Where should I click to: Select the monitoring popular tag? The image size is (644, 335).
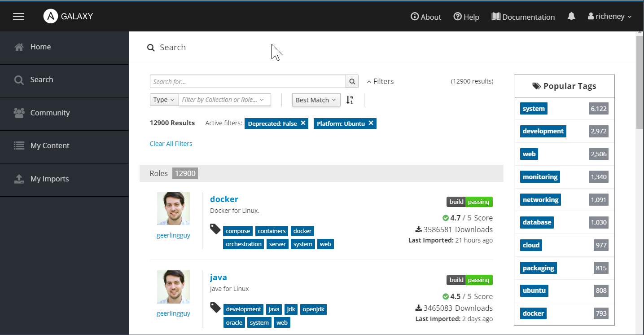coord(540,177)
